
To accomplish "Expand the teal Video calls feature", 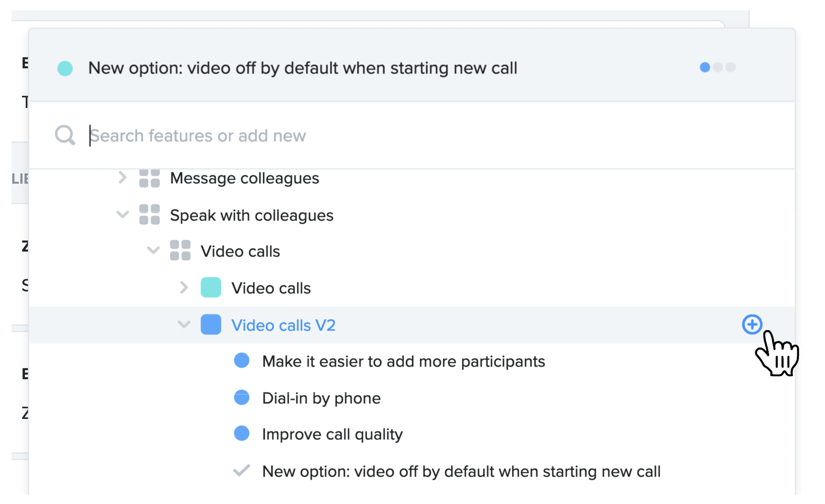I will click(x=184, y=288).
